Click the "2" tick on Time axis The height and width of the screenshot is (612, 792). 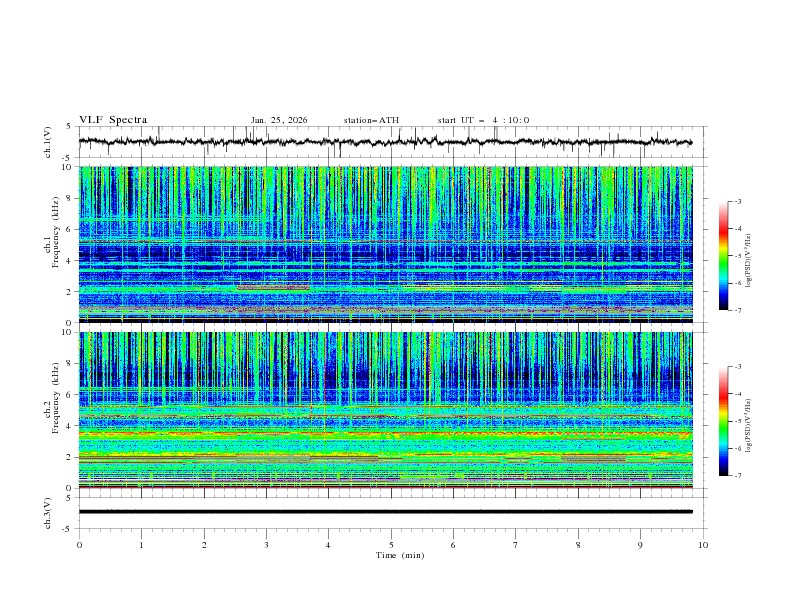pyautogui.click(x=204, y=545)
